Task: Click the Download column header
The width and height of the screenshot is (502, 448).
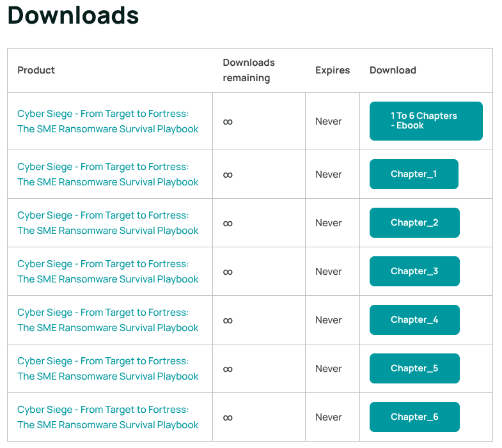Action: pos(393,70)
